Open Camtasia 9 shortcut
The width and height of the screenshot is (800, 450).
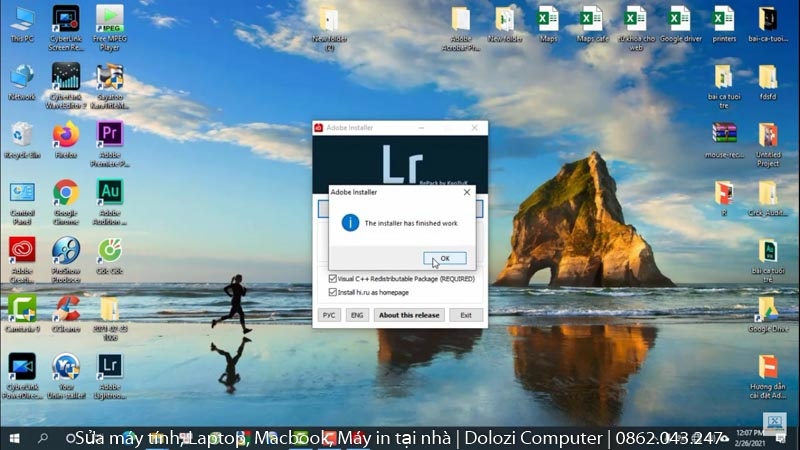[x=22, y=314]
